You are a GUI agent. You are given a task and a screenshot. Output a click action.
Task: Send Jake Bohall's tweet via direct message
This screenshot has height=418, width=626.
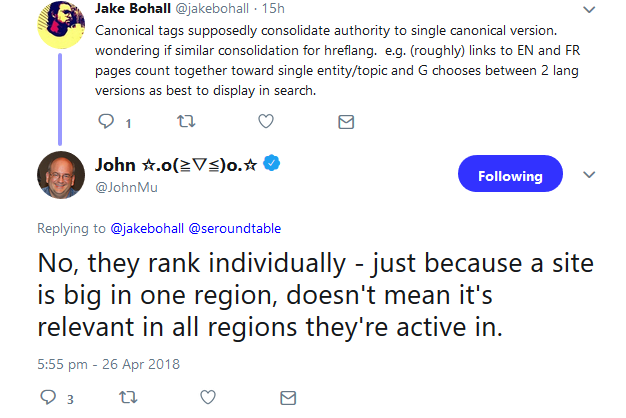[345, 122]
